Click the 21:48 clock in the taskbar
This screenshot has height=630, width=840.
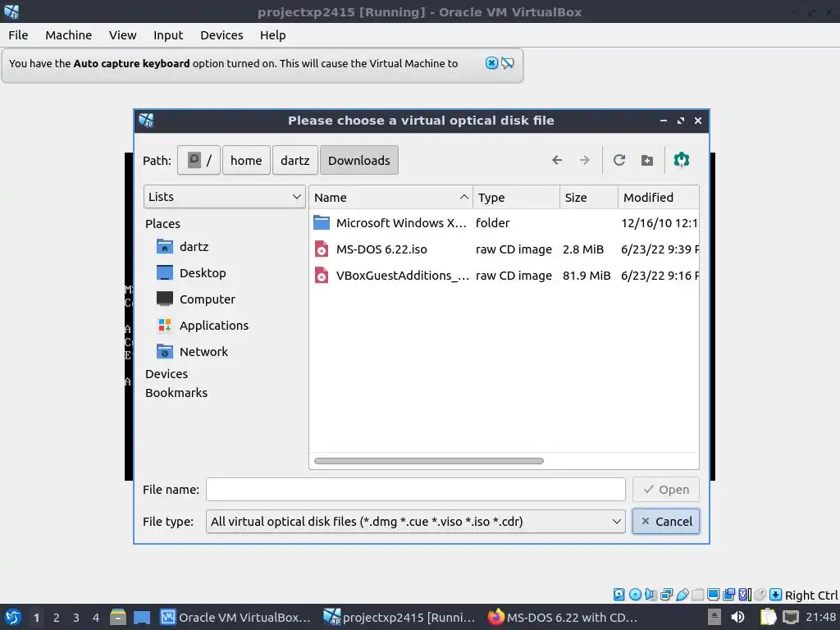pos(820,617)
